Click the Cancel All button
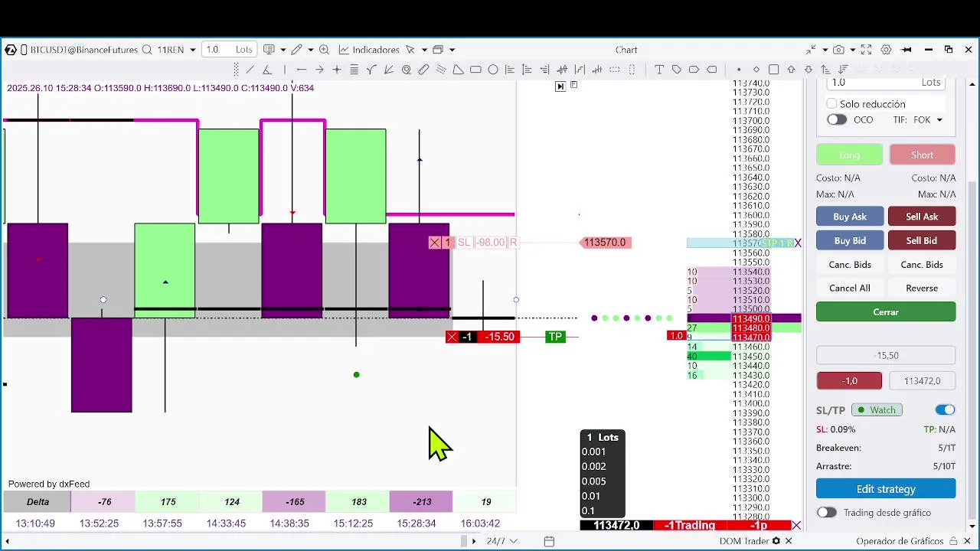This screenshot has height=551, width=980. click(850, 288)
